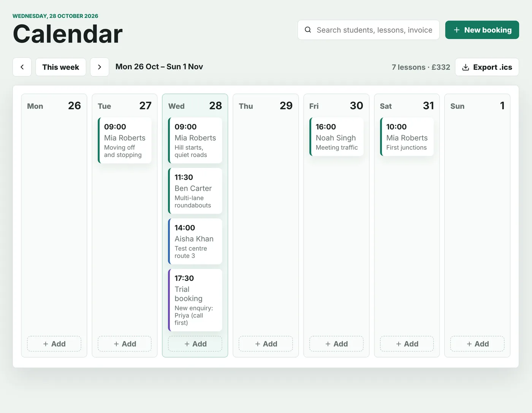Viewport: 532px width, 413px height.
Task: Go to the previous week
Action: click(22, 67)
